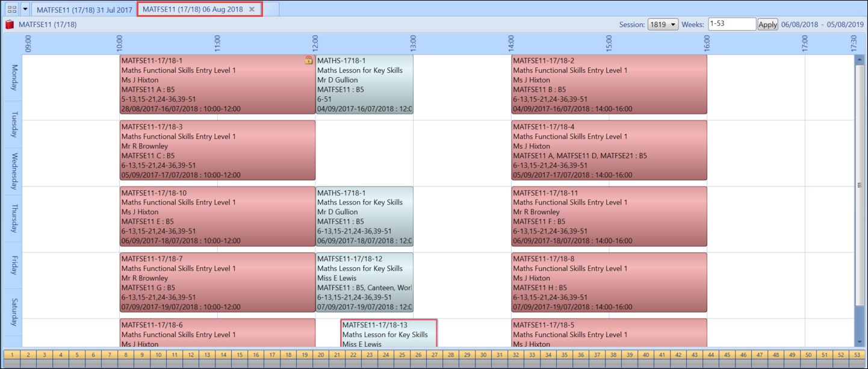
Task: Click the Wednesday row header
Action: [x=14, y=172]
